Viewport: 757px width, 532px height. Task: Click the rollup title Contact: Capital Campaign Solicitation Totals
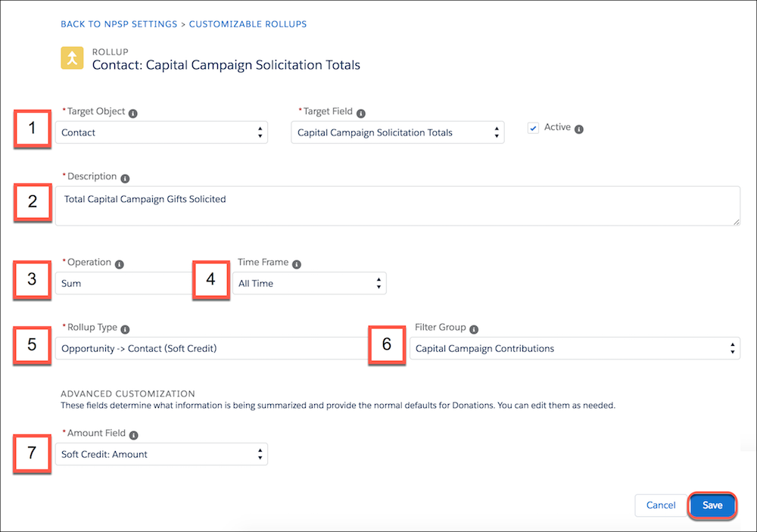coord(226,65)
